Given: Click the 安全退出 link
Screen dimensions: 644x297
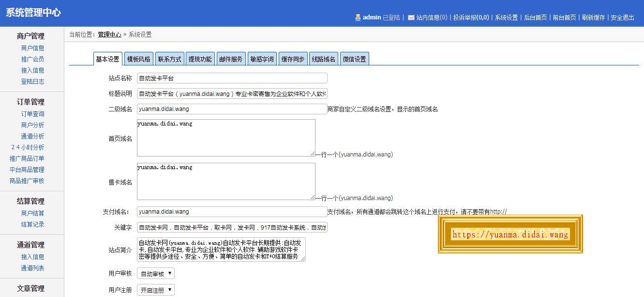Looking at the screenshot, I should [x=622, y=17].
